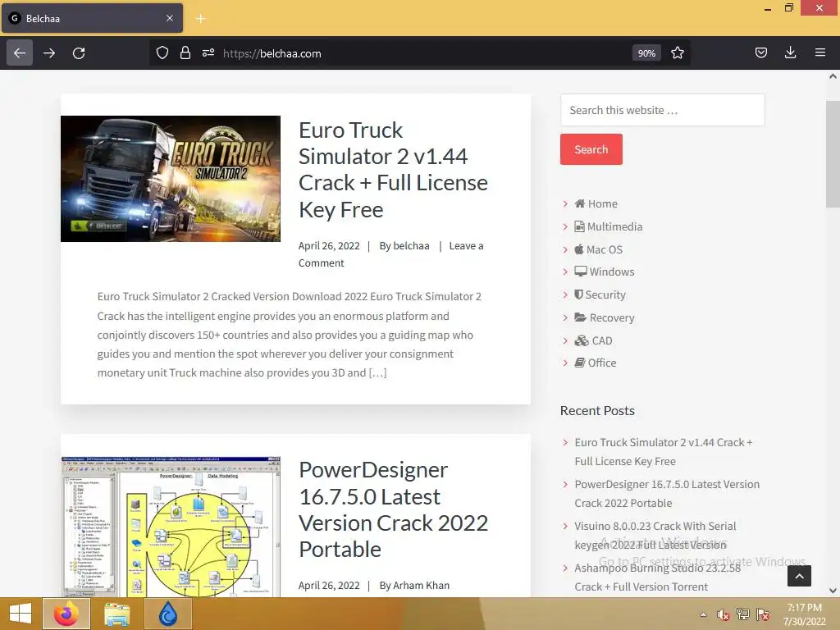This screenshot has width=840, height=630.
Task: Click the monitor icon beside Windows
Action: click(581, 271)
